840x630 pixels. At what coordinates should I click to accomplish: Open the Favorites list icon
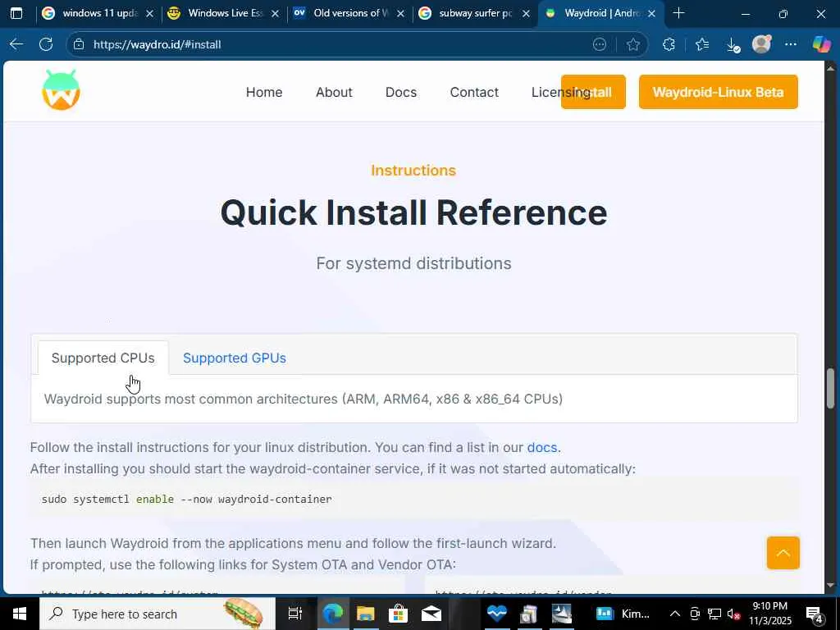click(702, 44)
